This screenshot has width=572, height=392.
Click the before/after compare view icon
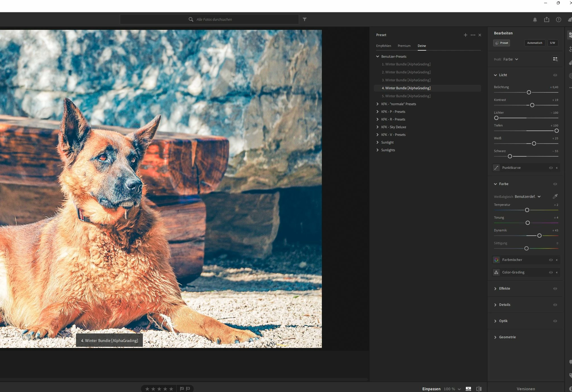click(x=479, y=389)
